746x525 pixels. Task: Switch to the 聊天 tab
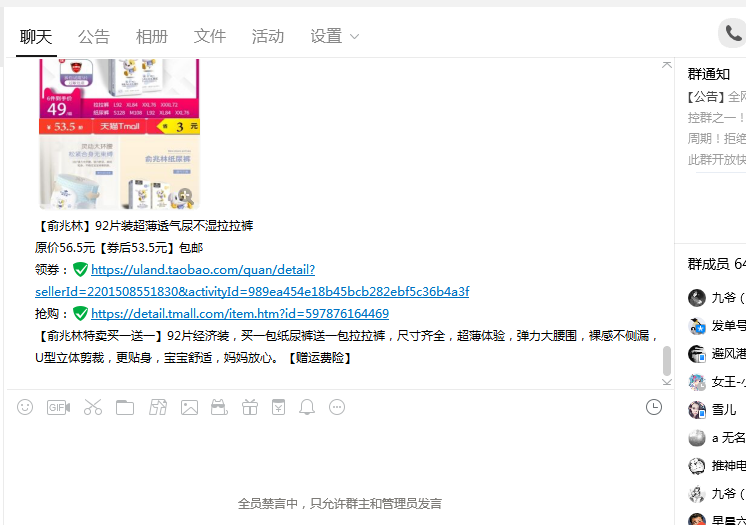36,36
